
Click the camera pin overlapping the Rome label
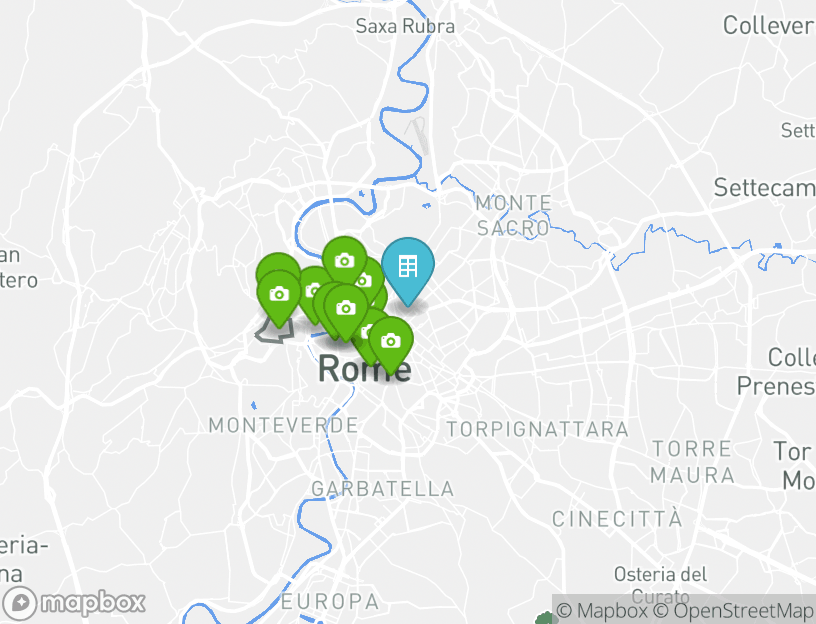coord(391,341)
